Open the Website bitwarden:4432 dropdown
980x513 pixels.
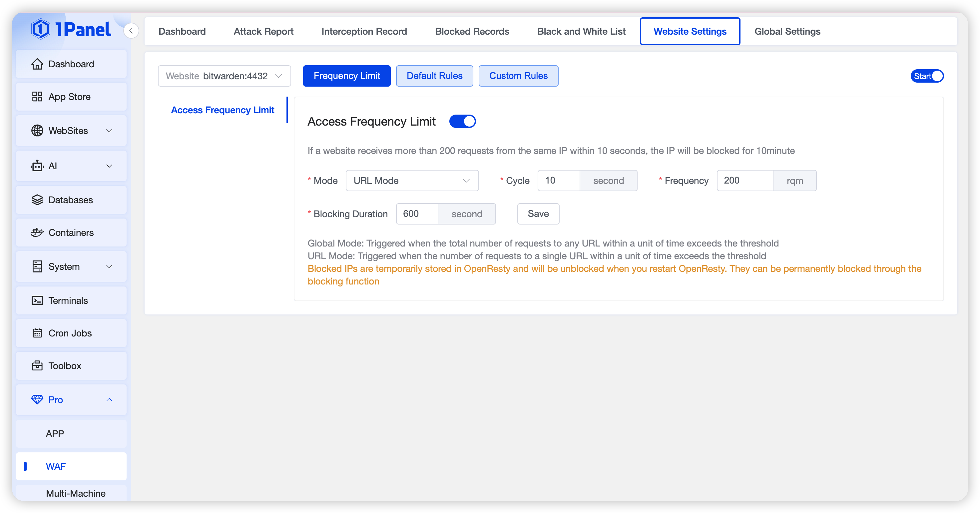pos(224,76)
